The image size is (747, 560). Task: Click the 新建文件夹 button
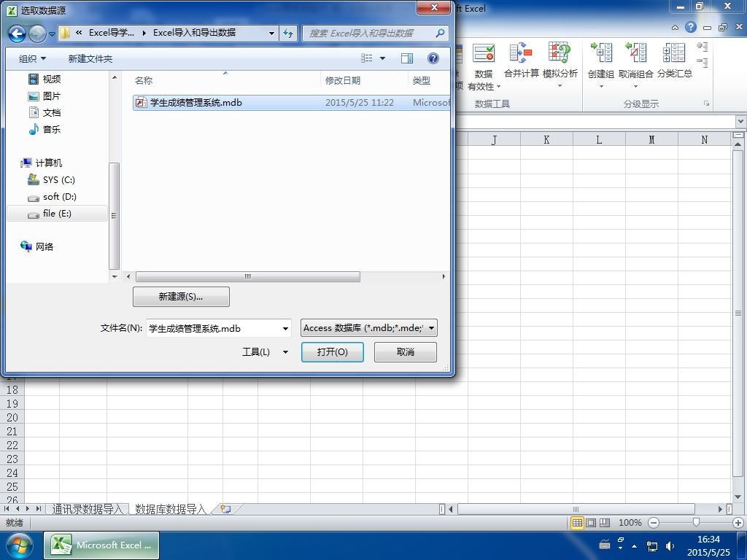click(x=90, y=58)
